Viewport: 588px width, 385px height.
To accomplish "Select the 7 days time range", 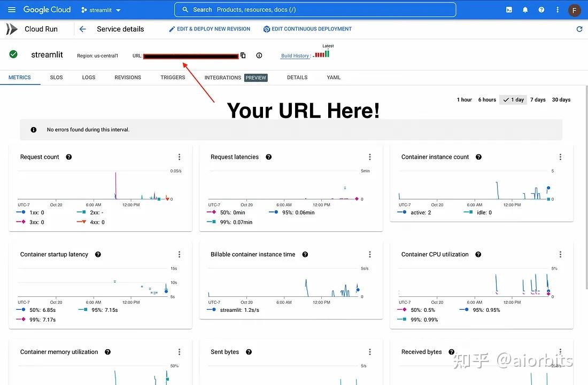I will coord(538,100).
